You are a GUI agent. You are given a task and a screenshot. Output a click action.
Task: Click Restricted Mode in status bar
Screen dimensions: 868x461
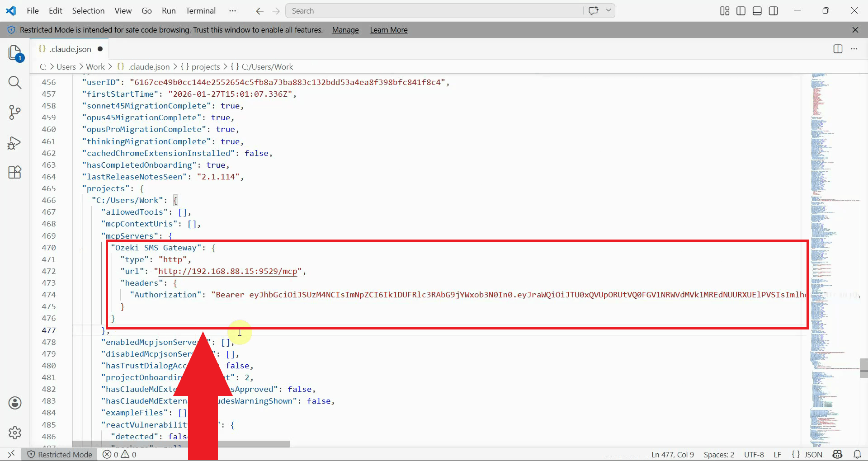point(60,454)
